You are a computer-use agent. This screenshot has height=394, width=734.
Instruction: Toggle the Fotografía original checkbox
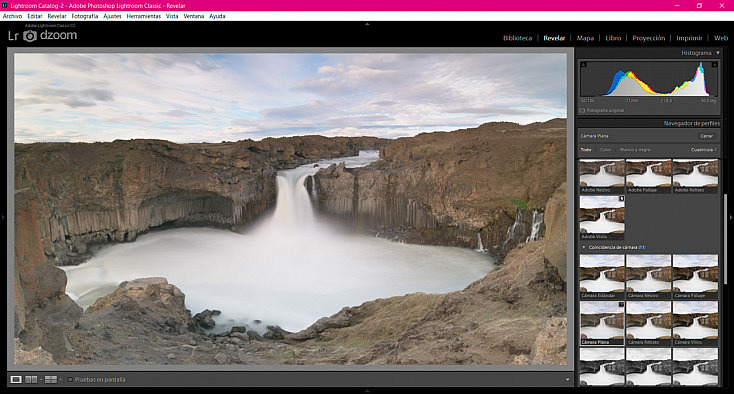tap(582, 111)
